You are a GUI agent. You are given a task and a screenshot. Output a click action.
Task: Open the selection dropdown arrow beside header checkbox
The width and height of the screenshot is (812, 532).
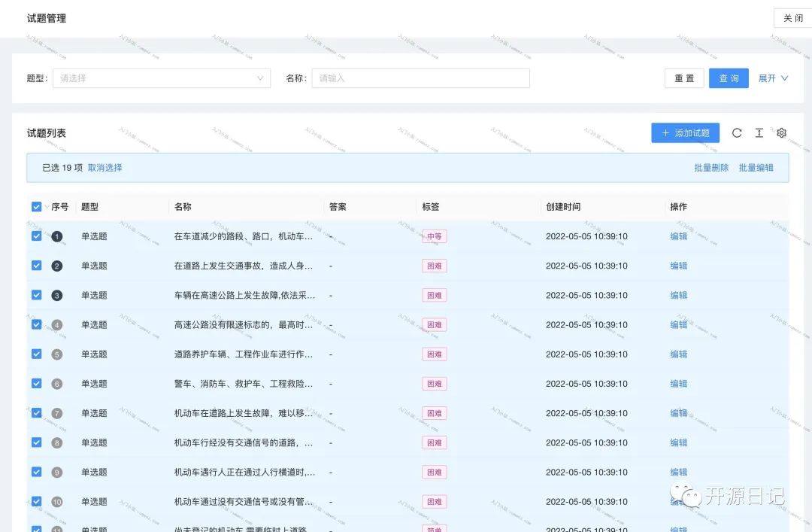pos(47,207)
